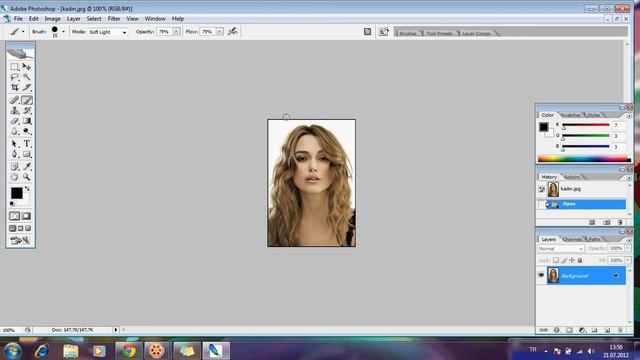
Task: Open the Brush preset picker dropdown
Action: click(63, 31)
